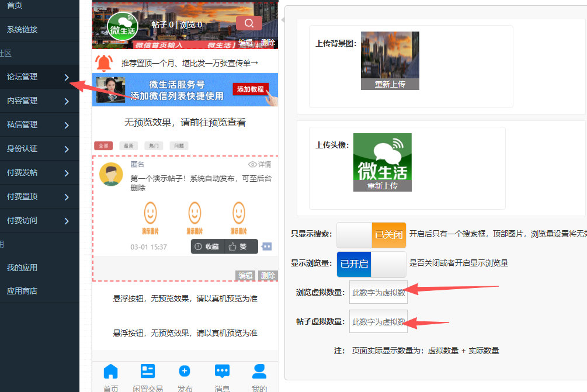Image resolution: width=587 pixels, height=392 pixels.
Task: Click the 浏览虚拟数量 input field
Action: click(x=378, y=293)
